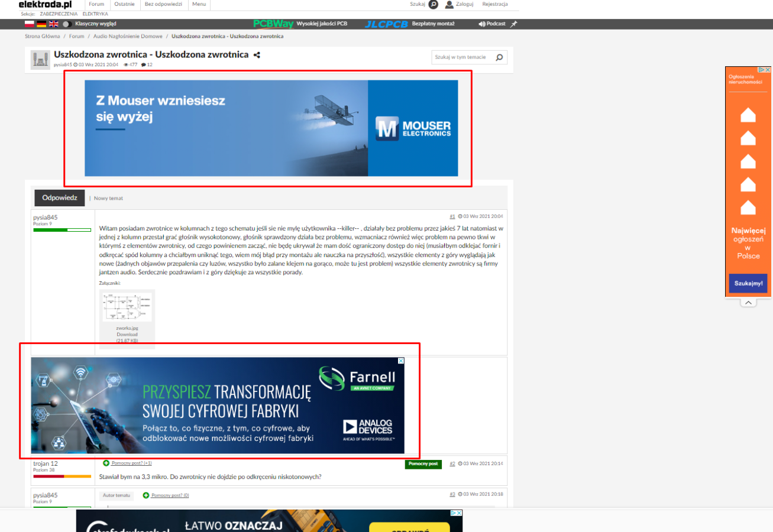The image size is (773, 532).
Task: Click the pin icon beside Podcast
Action: point(513,24)
